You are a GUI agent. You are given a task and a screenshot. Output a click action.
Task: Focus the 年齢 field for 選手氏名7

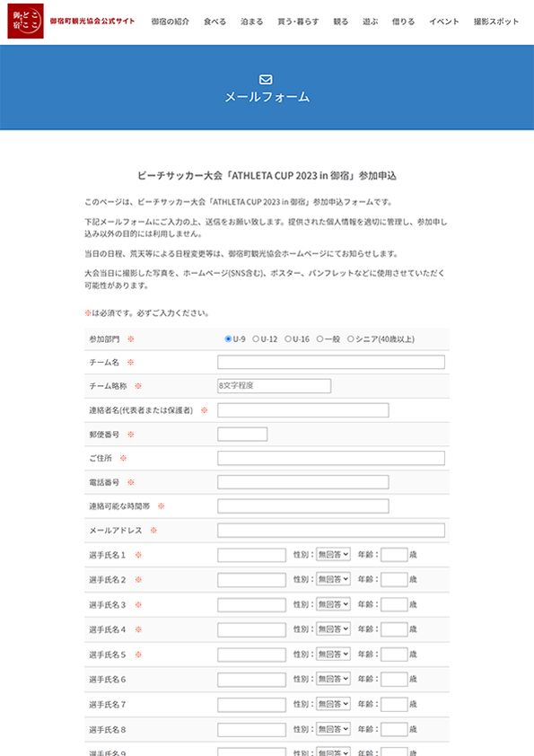coord(394,704)
